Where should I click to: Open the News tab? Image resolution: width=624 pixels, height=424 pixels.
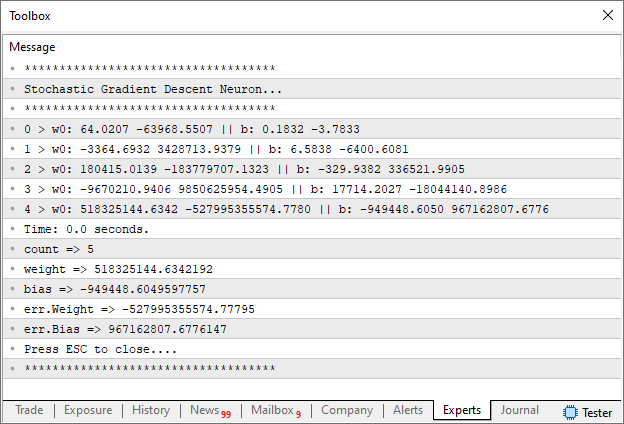(x=208, y=410)
